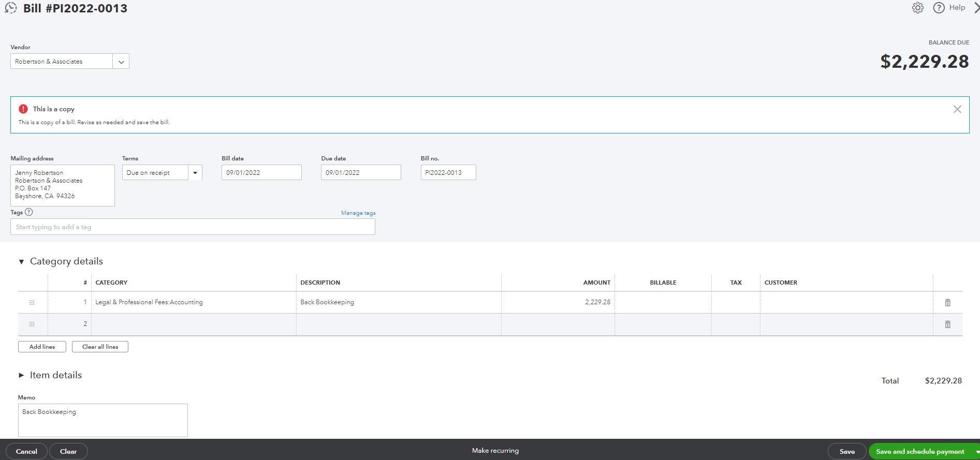The height and width of the screenshot is (460, 980).
Task: Click the Cancel button
Action: (x=26, y=452)
